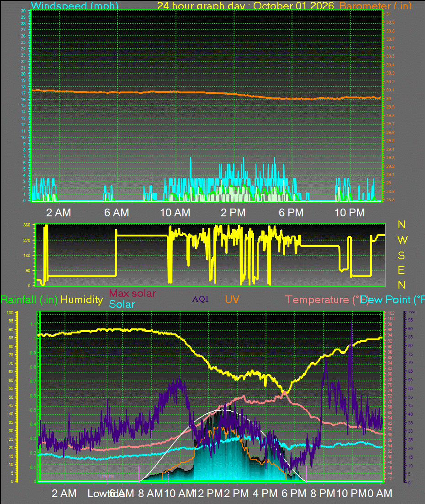Click the left pink sunrise marker line
The width and height of the screenshot is (425, 504).
(139, 473)
